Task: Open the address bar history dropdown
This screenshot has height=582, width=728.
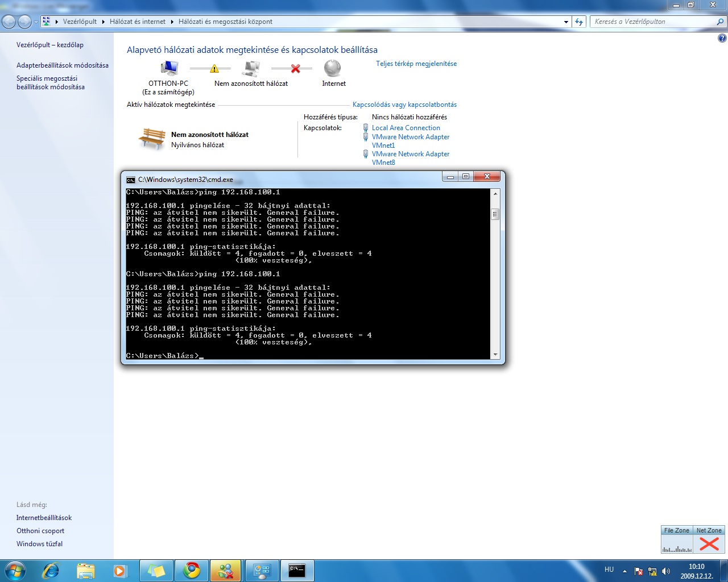Action: (x=566, y=22)
